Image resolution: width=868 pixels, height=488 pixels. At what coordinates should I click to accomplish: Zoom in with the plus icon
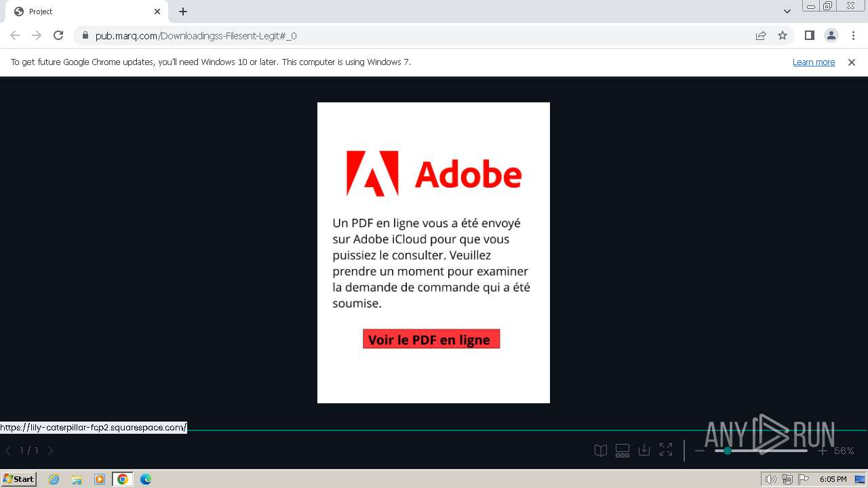click(823, 451)
